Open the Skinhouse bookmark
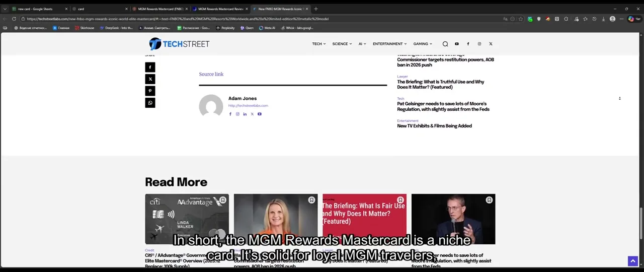 coord(85,28)
